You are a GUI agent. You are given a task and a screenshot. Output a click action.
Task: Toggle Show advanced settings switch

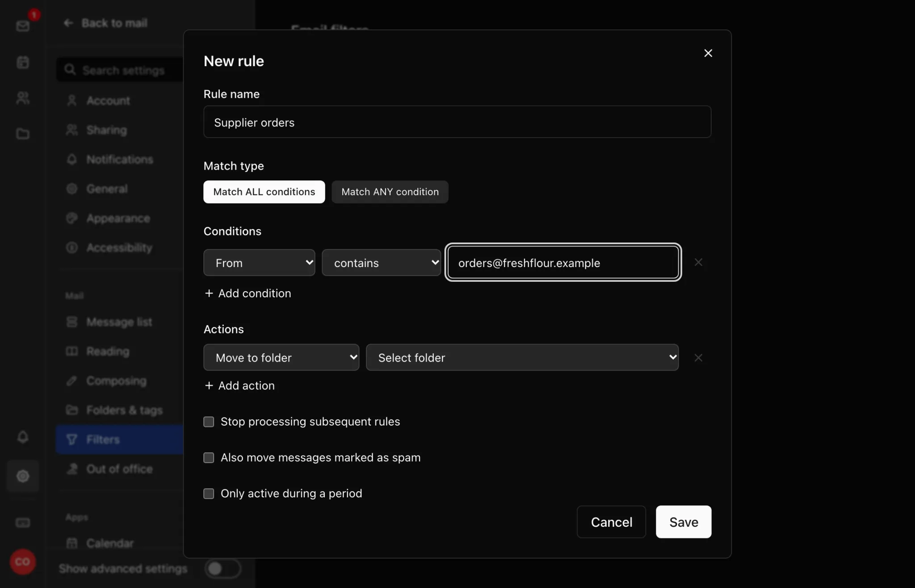coord(222,568)
